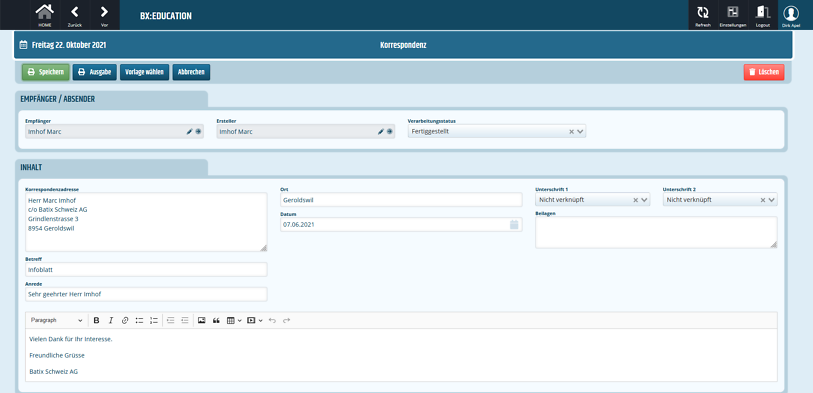
Task: Click the 'Freundliche Grüsse' line in the editor
Action: [57, 356]
